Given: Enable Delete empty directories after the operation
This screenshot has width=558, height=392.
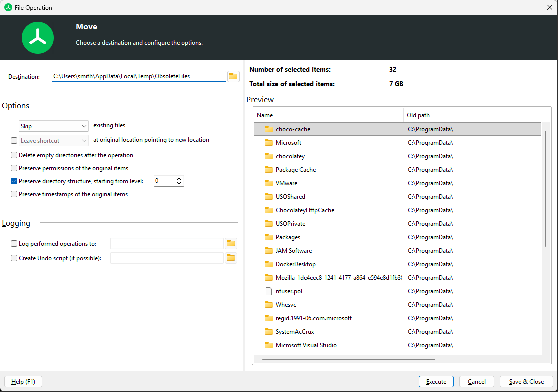Looking at the screenshot, I should pyautogui.click(x=14, y=155).
